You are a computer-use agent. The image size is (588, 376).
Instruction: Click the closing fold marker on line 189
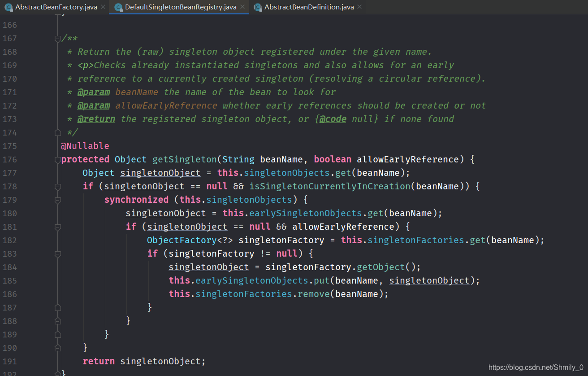[57, 334]
